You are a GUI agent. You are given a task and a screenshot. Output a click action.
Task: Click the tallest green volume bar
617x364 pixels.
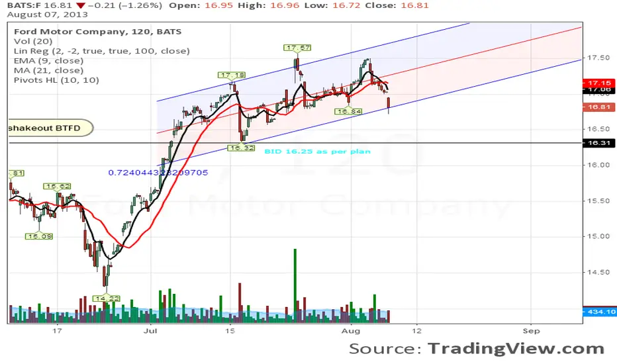[295, 286]
